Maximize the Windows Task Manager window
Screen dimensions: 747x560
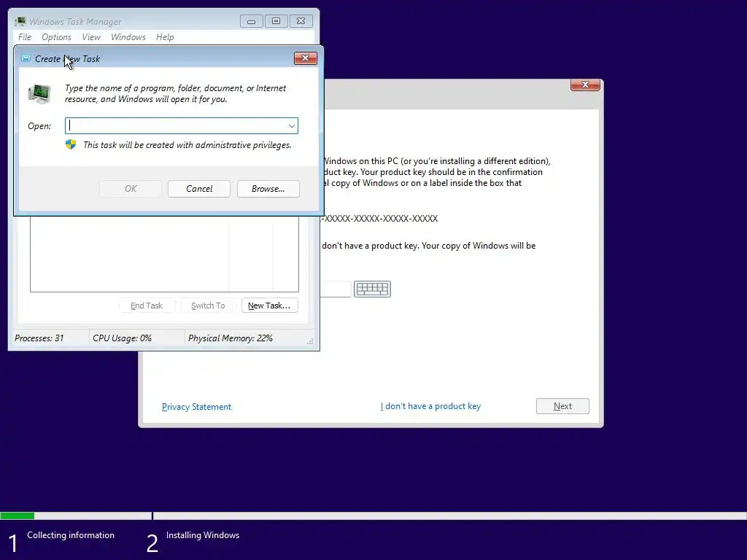pos(276,21)
